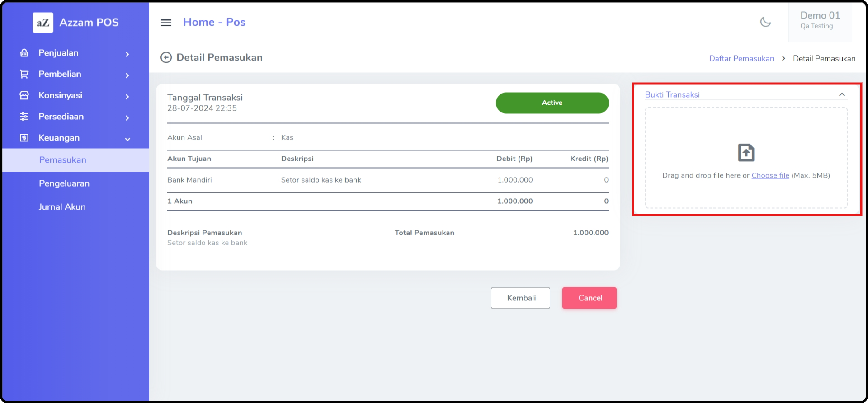Click the back arrow beside Detail Pemasukan
This screenshot has width=868, height=403.
coord(166,58)
